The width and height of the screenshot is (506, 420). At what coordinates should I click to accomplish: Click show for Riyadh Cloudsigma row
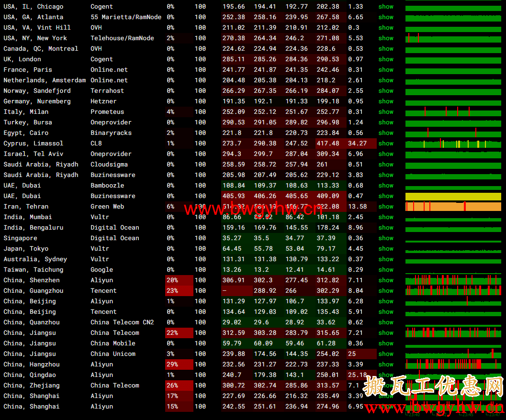tap(386, 165)
